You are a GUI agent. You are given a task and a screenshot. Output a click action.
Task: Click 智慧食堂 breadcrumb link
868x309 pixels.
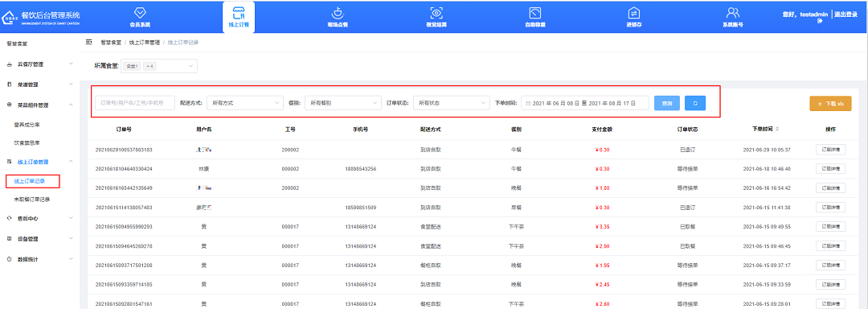click(x=110, y=42)
